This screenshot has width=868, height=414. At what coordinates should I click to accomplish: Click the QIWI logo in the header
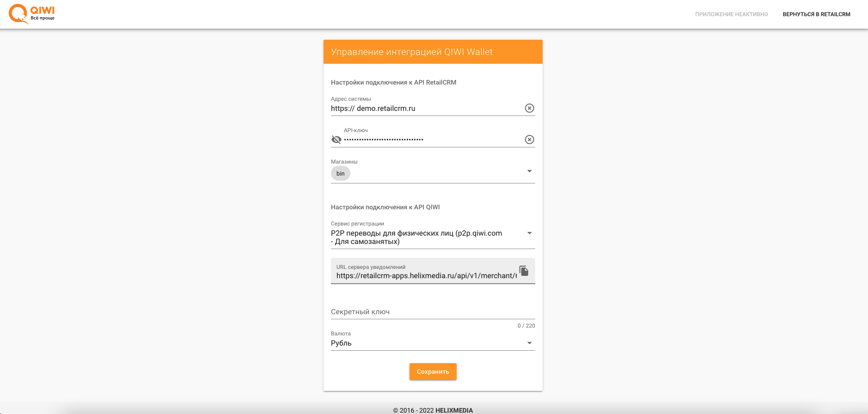click(x=31, y=14)
